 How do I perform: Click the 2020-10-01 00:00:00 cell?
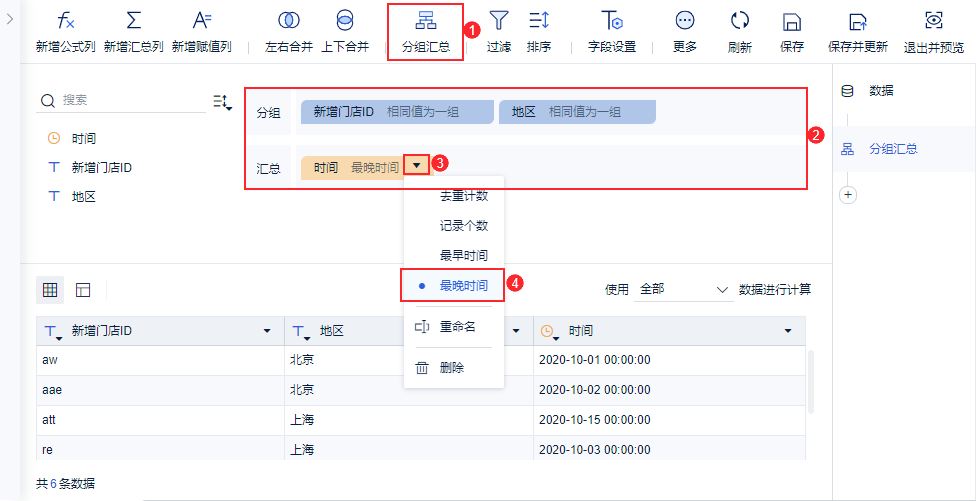(670, 360)
